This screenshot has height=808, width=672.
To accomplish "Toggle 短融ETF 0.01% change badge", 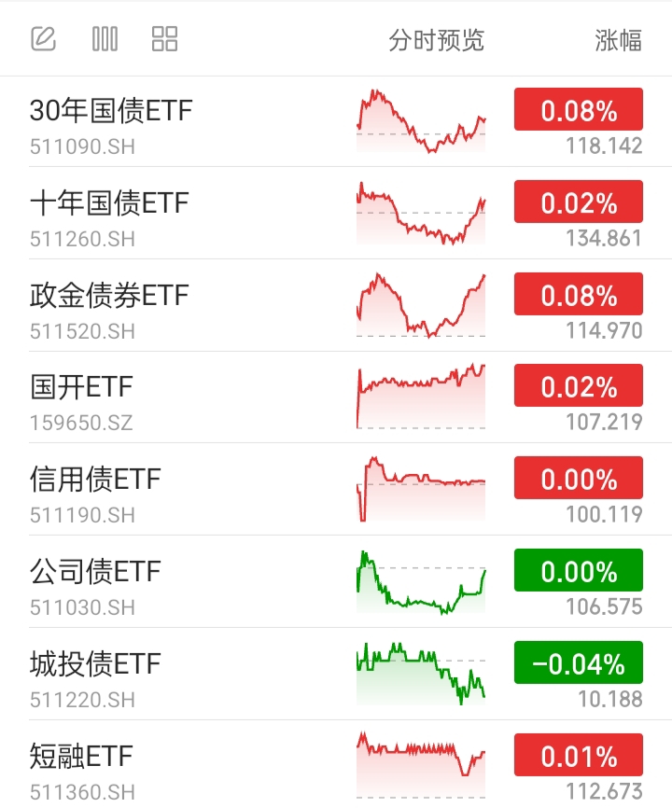I will point(579,755).
